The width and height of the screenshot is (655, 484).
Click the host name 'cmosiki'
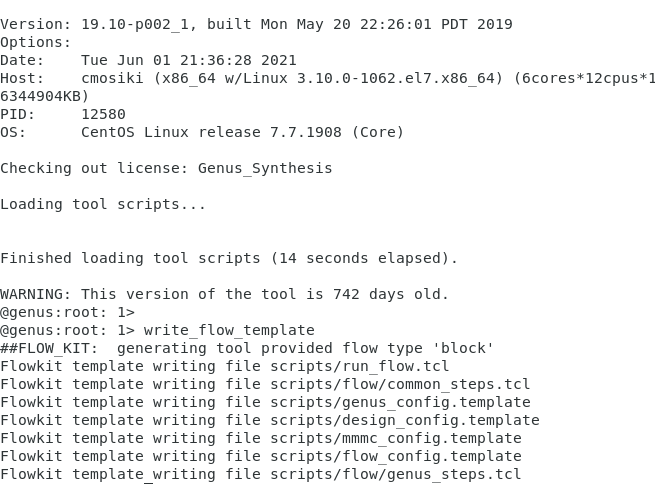coord(112,78)
